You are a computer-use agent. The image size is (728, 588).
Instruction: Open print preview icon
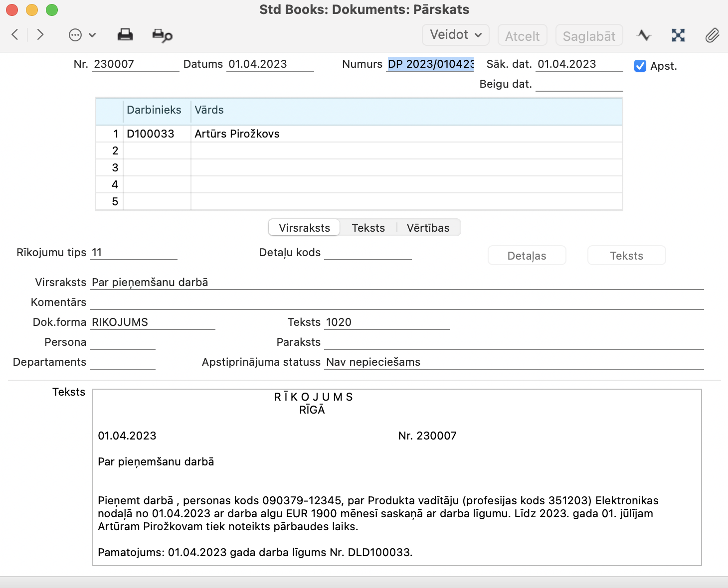coord(162,35)
